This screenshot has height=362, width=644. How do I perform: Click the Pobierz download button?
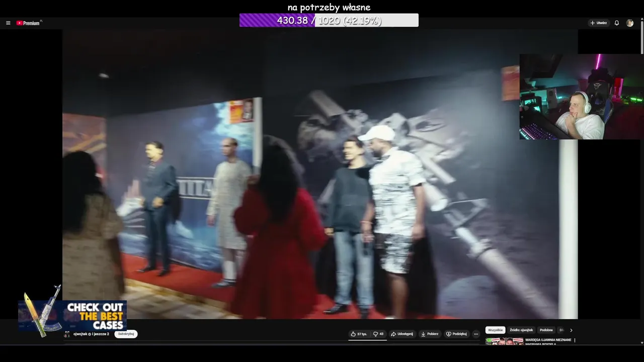tap(430, 334)
